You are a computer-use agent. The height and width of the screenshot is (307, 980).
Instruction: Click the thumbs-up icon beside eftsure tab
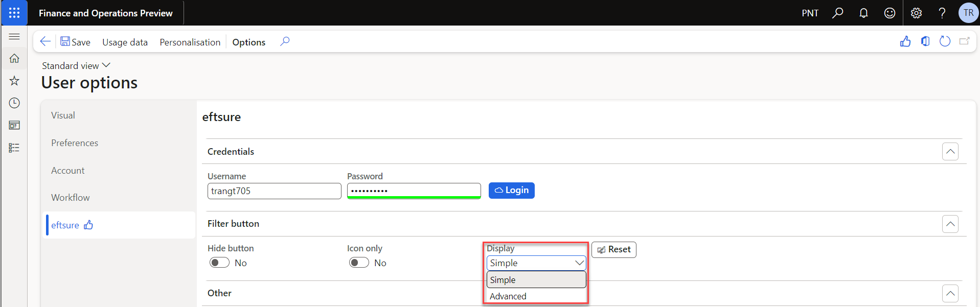point(88,225)
